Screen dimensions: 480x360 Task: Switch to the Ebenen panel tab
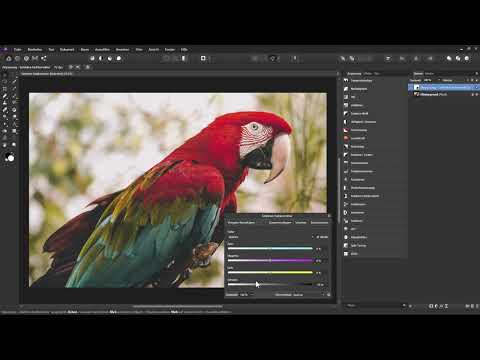pyautogui.click(x=418, y=74)
